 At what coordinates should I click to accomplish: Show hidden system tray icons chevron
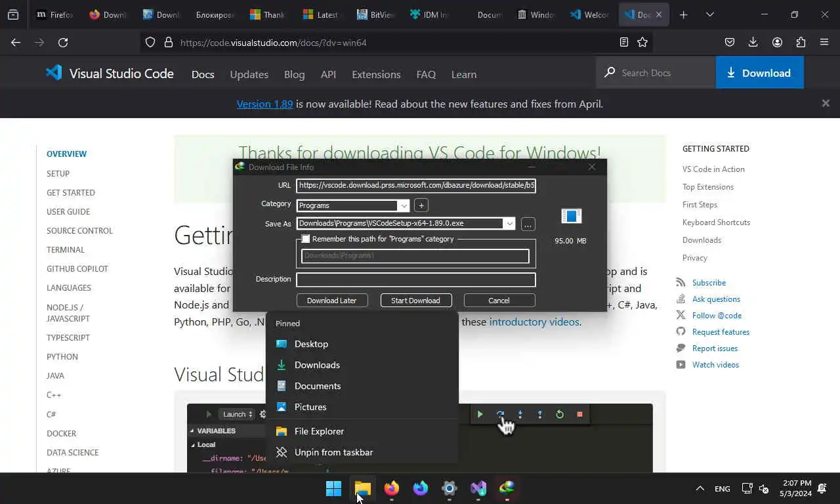click(x=700, y=488)
